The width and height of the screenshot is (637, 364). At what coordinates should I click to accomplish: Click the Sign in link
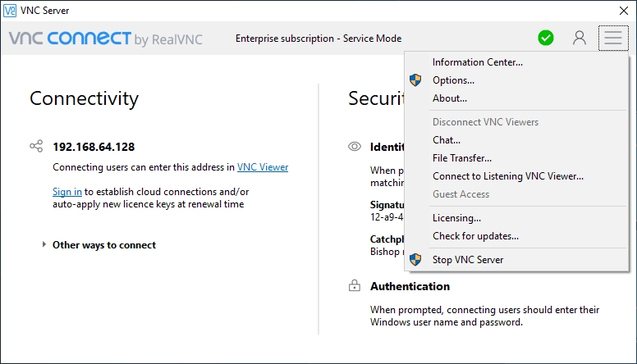coord(67,192)
